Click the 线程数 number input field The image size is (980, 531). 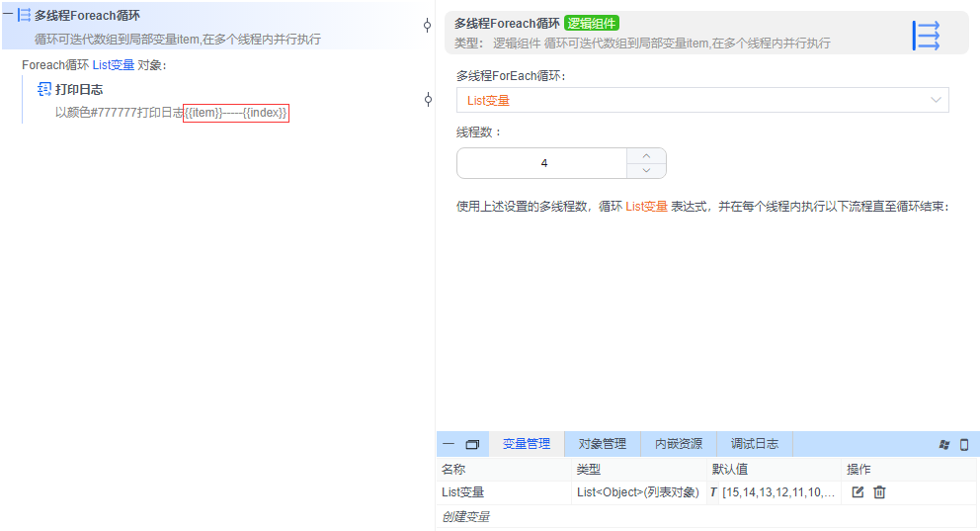tap(542, 163)
